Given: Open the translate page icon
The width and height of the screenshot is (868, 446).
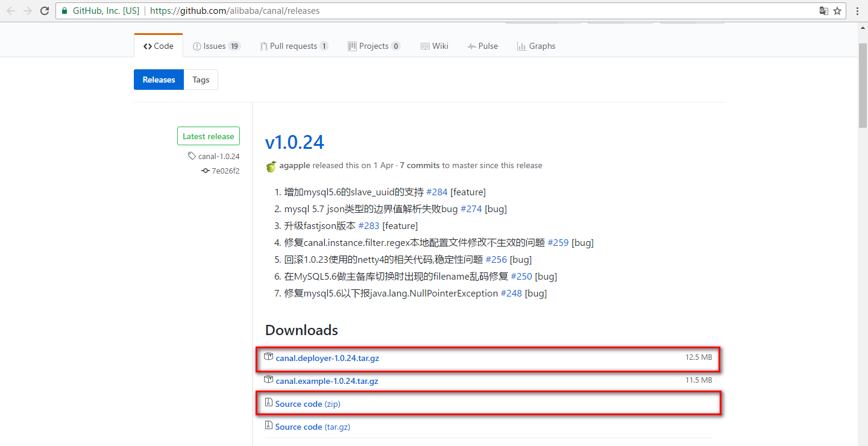Looking at the screenshot, I should [x=823, y=11].
